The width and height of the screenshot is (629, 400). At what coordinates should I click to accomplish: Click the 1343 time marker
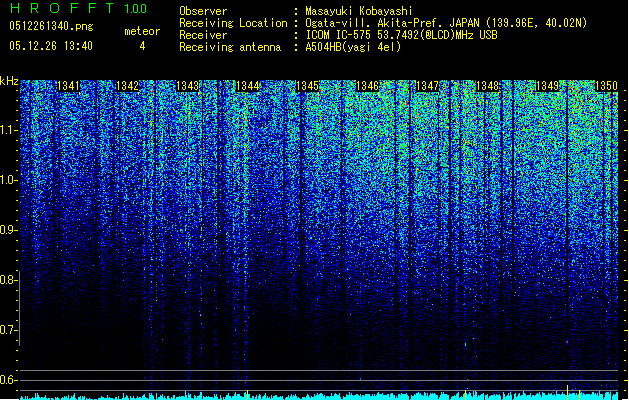pyautogui.click(x=187, y=85)
